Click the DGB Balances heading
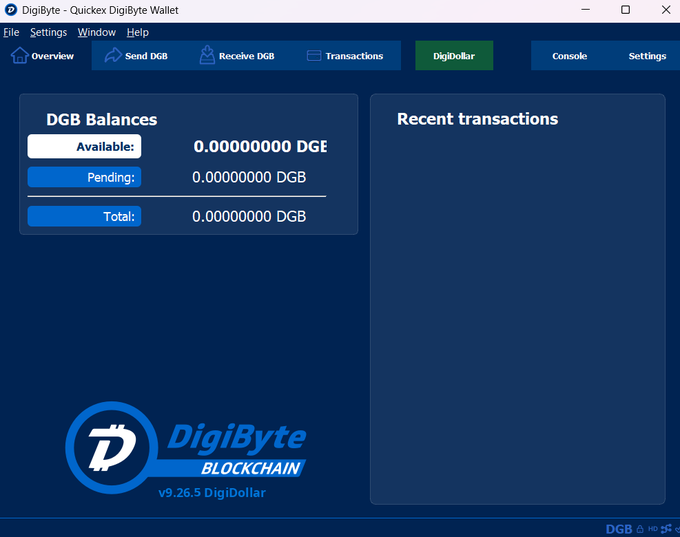The width and height of the screenshot is (680, 537). [x=101, y=120]
